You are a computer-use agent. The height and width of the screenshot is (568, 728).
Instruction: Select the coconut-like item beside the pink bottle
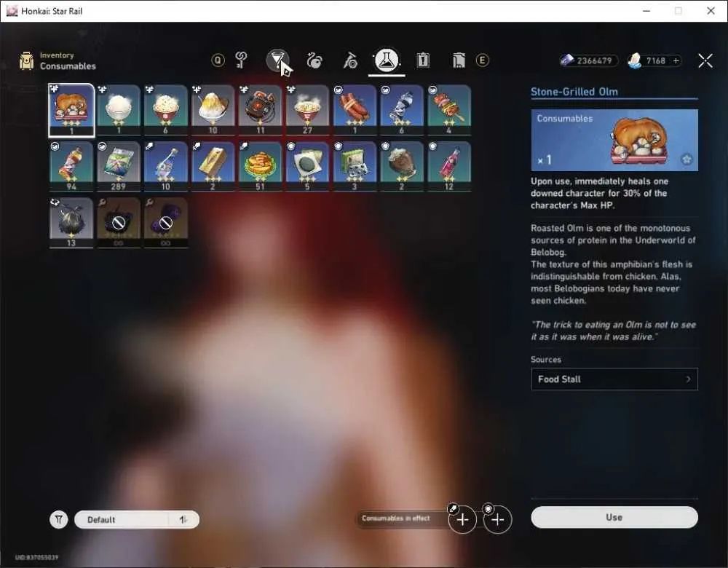click(x=402, y=167)
